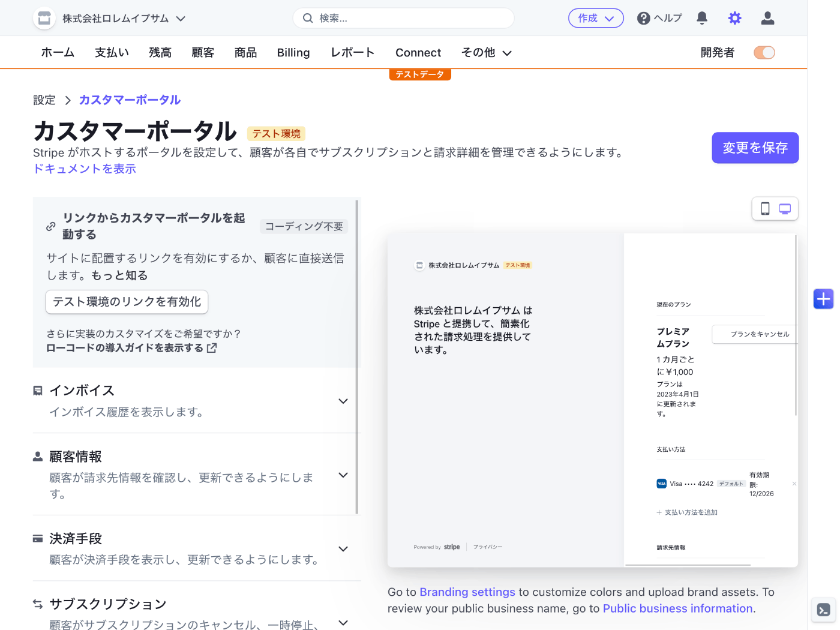Open the developer shell terminal icon
The width and height of the screenshot is (840, 630).
824,610
